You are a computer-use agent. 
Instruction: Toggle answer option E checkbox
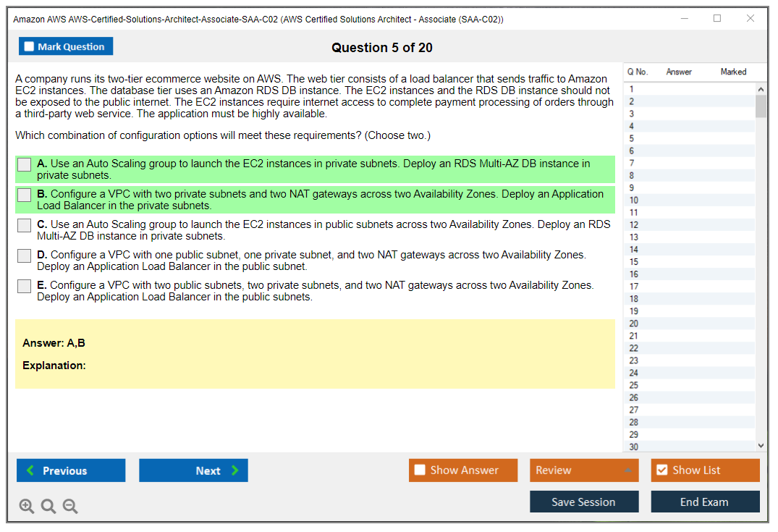(25, 286)
